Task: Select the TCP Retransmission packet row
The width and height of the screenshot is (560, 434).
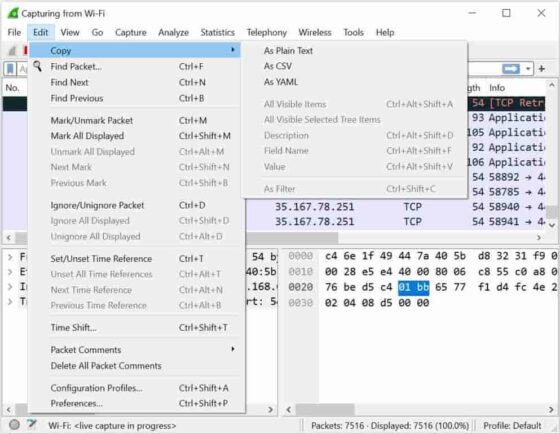Action: click(506, 103)
